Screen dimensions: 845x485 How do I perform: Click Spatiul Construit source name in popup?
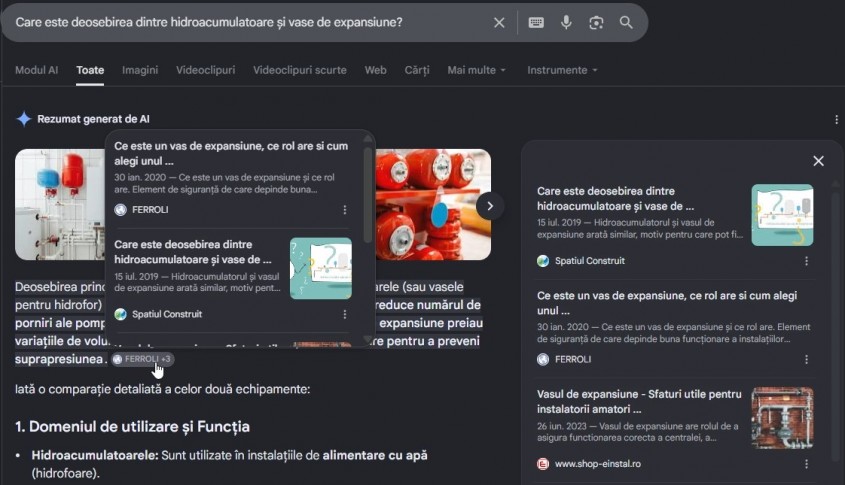(x=167, y=314)
